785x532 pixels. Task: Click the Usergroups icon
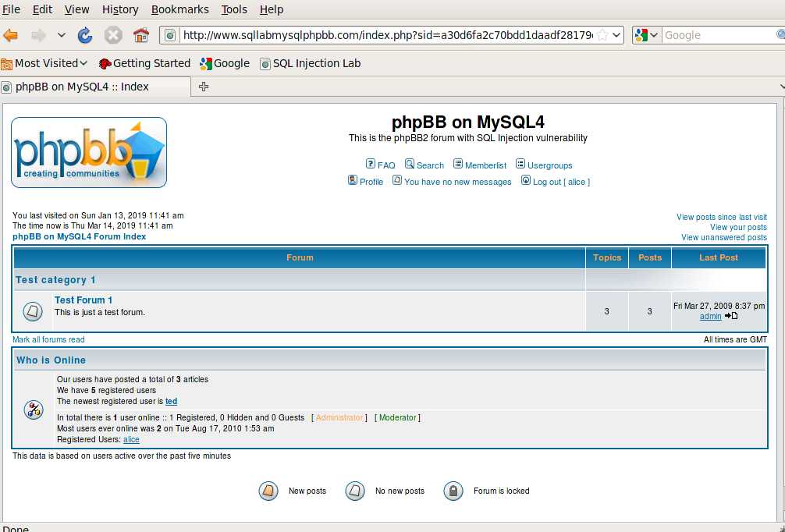pyautogui.click(x=520, y=164)
